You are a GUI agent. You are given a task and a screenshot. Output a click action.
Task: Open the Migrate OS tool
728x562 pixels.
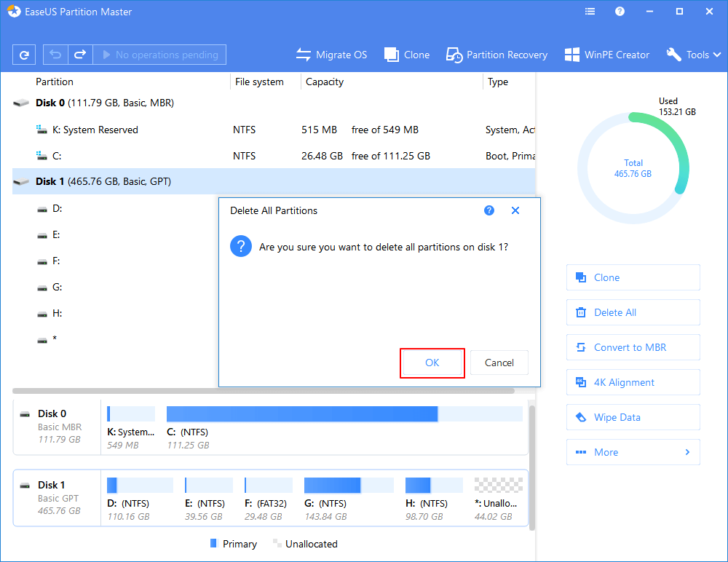tap(332, 55)
